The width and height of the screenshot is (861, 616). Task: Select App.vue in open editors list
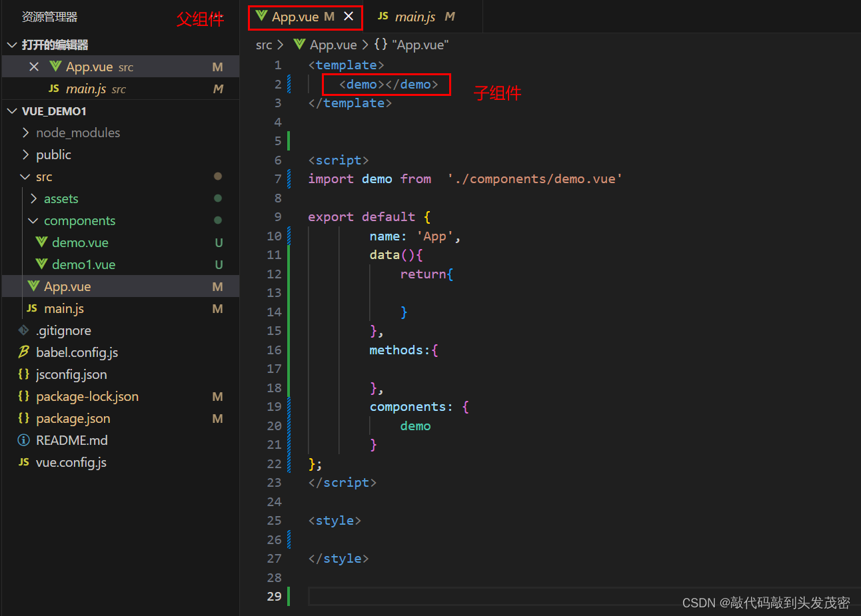[x=121, y=67]
